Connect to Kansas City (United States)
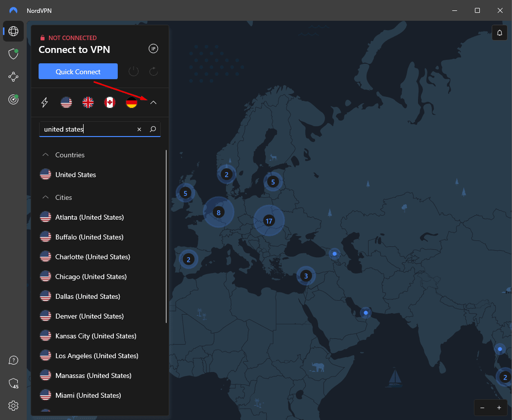512x420 pixels. tap(100, 336)
